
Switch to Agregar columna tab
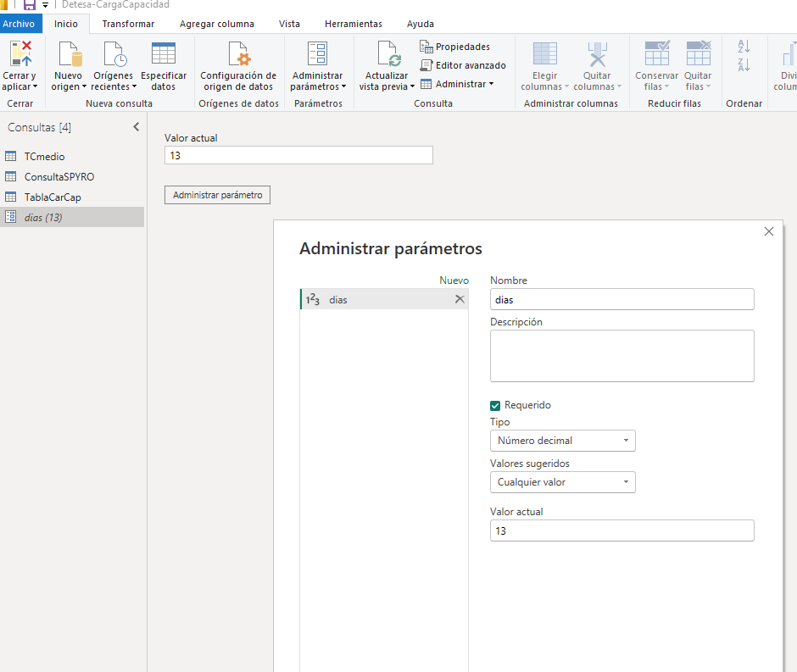click(216, 24)
